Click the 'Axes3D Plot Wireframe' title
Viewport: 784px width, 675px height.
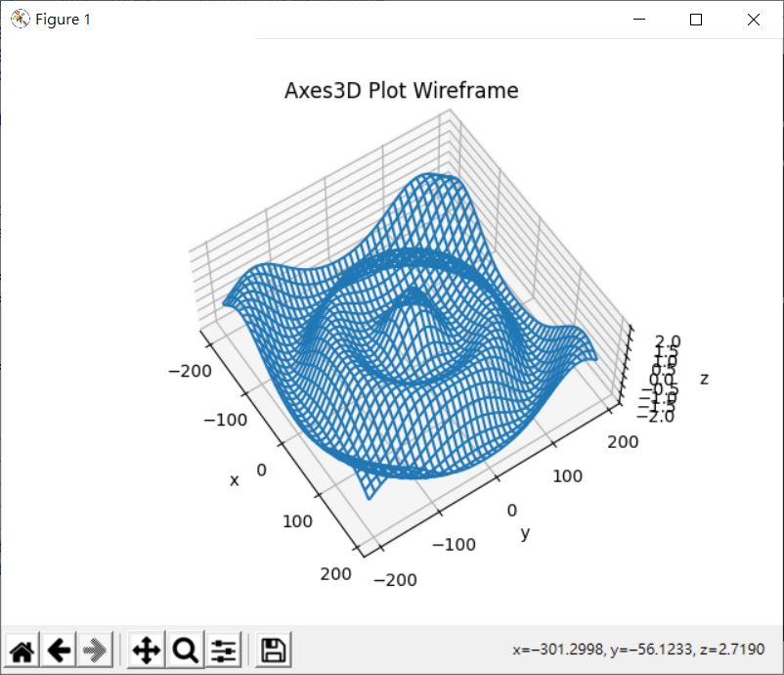click(x=402, y=91)
